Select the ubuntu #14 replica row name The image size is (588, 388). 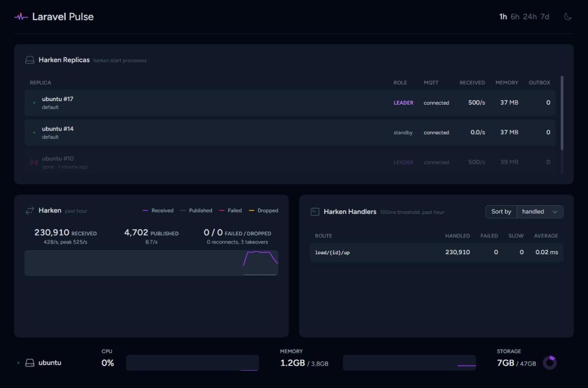tap(58, 129)
